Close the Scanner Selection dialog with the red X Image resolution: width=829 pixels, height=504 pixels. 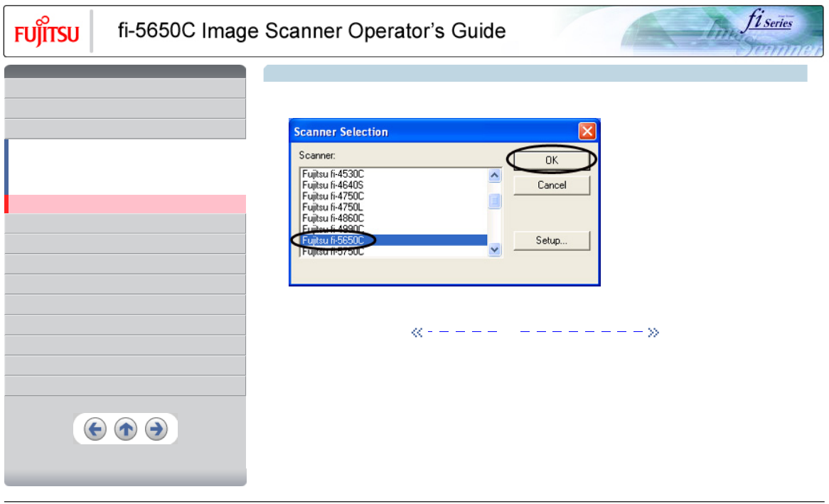pos(587,132)
